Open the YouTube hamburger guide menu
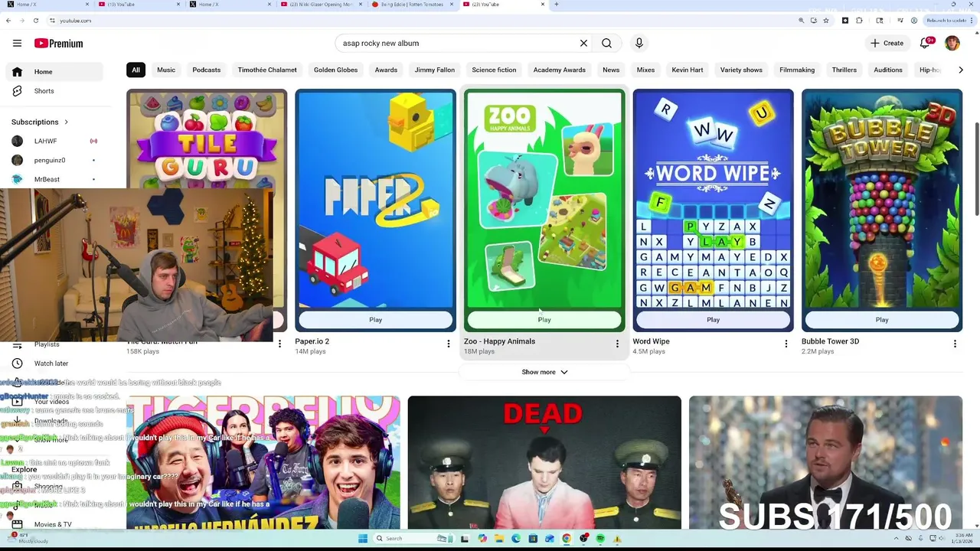 [17, 44]
